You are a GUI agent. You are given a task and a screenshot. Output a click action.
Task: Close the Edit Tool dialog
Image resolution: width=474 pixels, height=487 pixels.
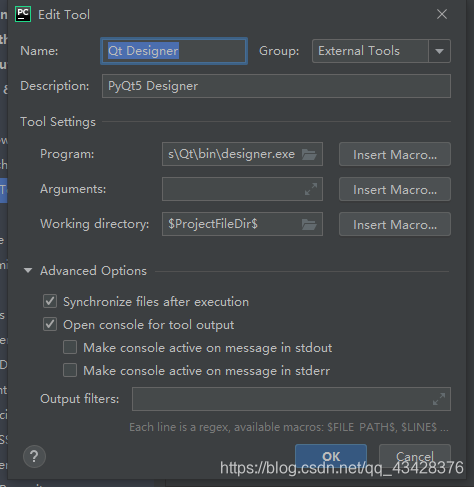click(x=442, y=14)
